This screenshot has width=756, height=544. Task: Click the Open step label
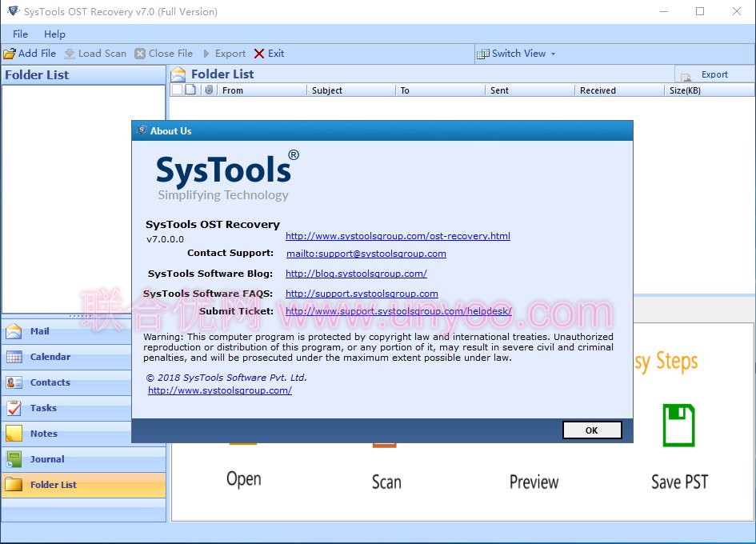click(x=244, y=480)
